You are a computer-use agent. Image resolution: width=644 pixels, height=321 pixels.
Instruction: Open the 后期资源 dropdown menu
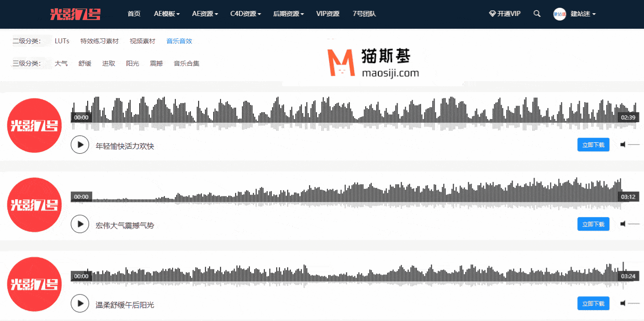point(288,14)
